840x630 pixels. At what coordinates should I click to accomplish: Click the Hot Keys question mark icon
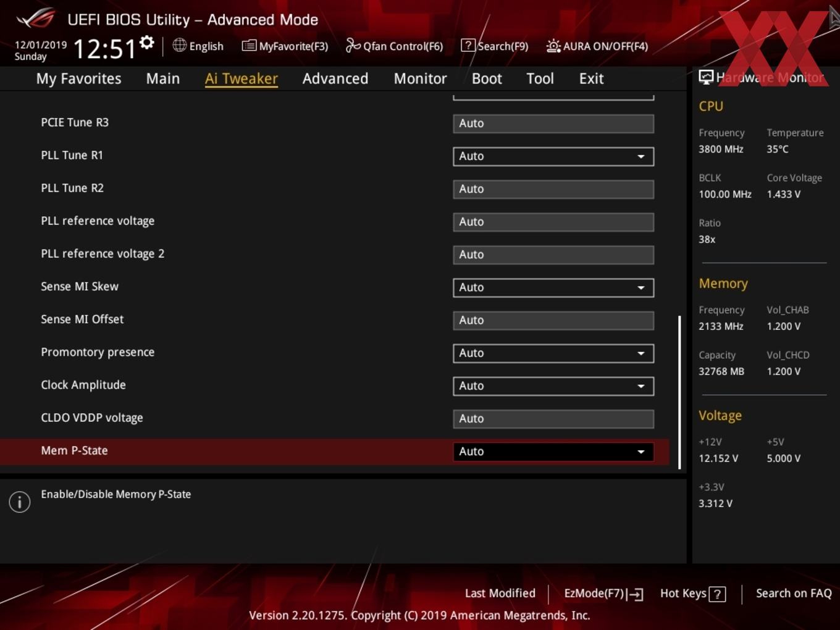coord(717,594)
